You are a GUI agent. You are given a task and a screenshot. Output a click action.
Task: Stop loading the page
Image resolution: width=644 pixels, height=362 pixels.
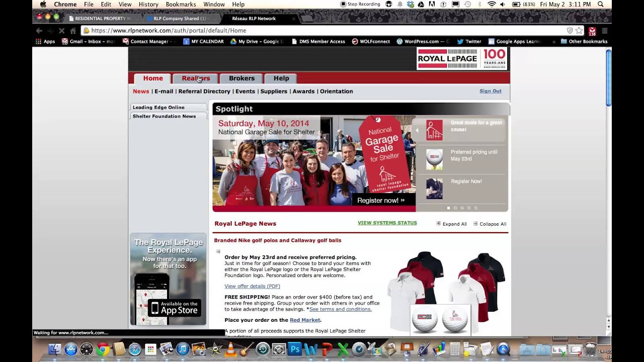tap(61, 31)
